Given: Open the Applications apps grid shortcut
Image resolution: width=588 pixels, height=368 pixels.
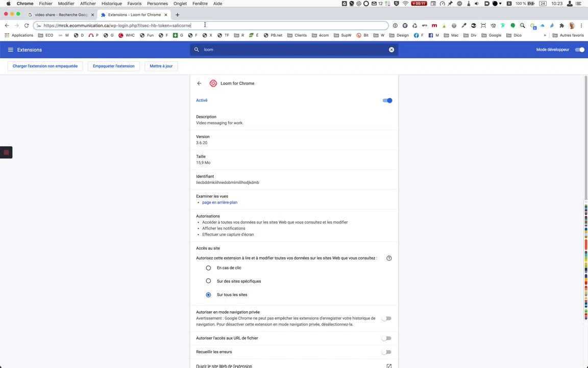Looking at the screenshot, I should click(19, 35).
